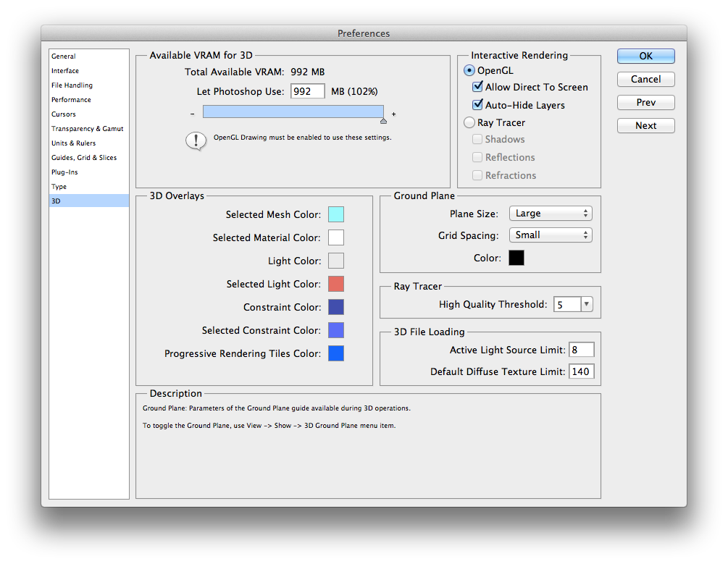Viewport: 728px width, 564px height.
Task: Click the 'Total Available VRAM:' label
Action: pyautogui.click(x=235, y=72)
